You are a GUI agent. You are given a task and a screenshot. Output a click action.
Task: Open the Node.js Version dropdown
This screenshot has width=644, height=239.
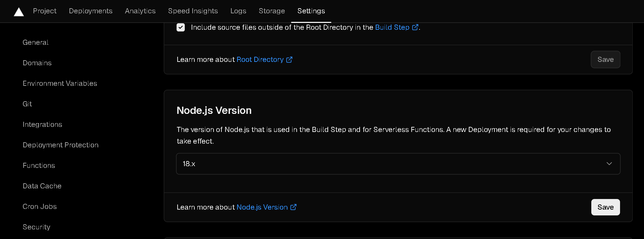pos(398,164)
